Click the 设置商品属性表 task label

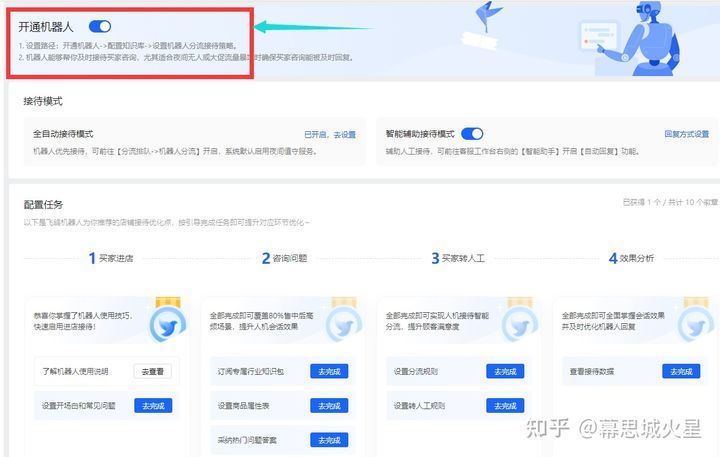coord(243,406)
